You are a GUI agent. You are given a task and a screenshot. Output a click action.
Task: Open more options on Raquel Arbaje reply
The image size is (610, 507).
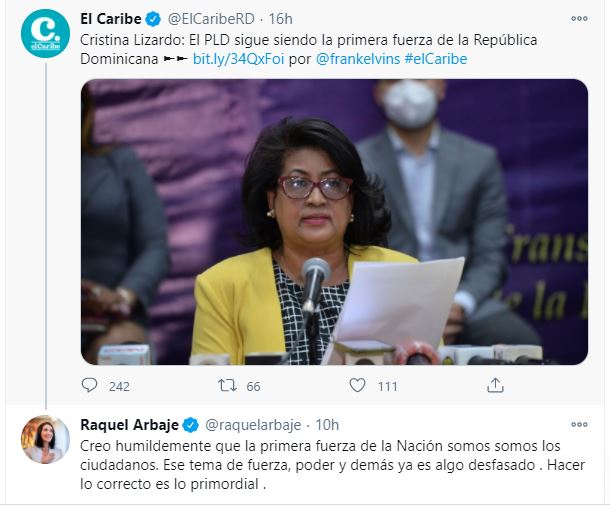pos(579,425)
